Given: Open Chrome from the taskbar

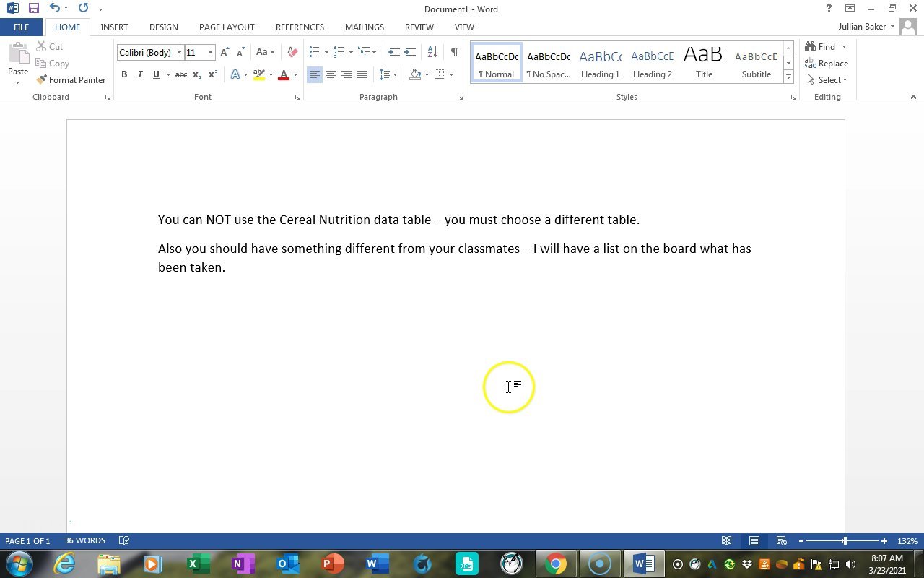Looking at the screenshot, I should (x=555, y=564).
